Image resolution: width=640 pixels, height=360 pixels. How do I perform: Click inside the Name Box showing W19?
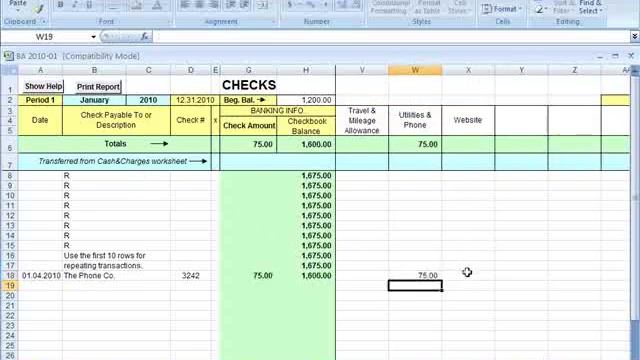pos(45,37)
